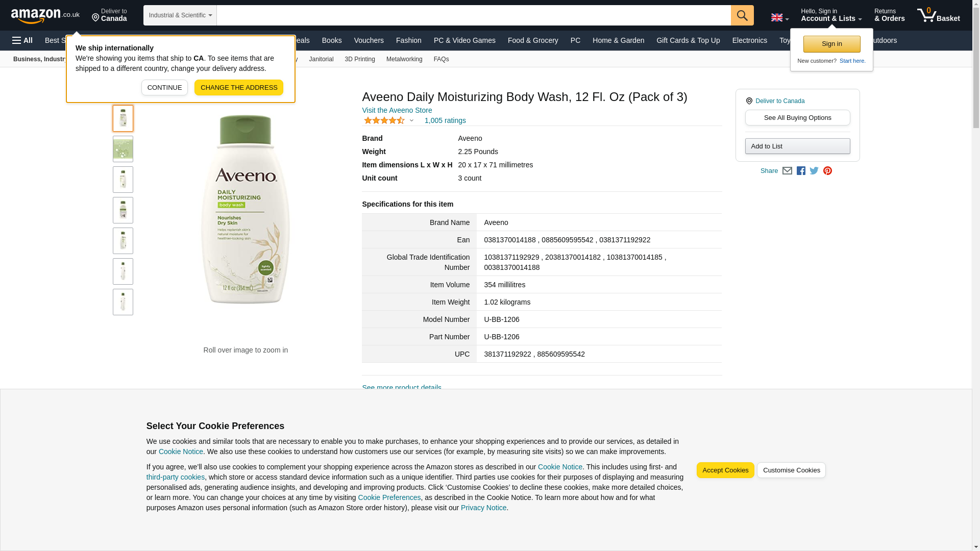Expand the Industrial & Scientific search category dropdown
980x551 pixels.
pyautogui.click(x=180, y=15)
